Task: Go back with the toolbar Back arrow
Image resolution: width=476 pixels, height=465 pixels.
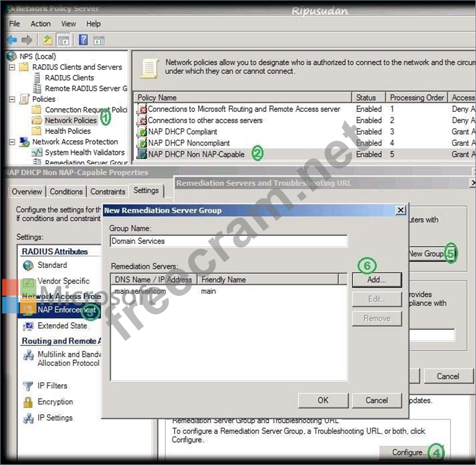Action: (x=12, y=40)
